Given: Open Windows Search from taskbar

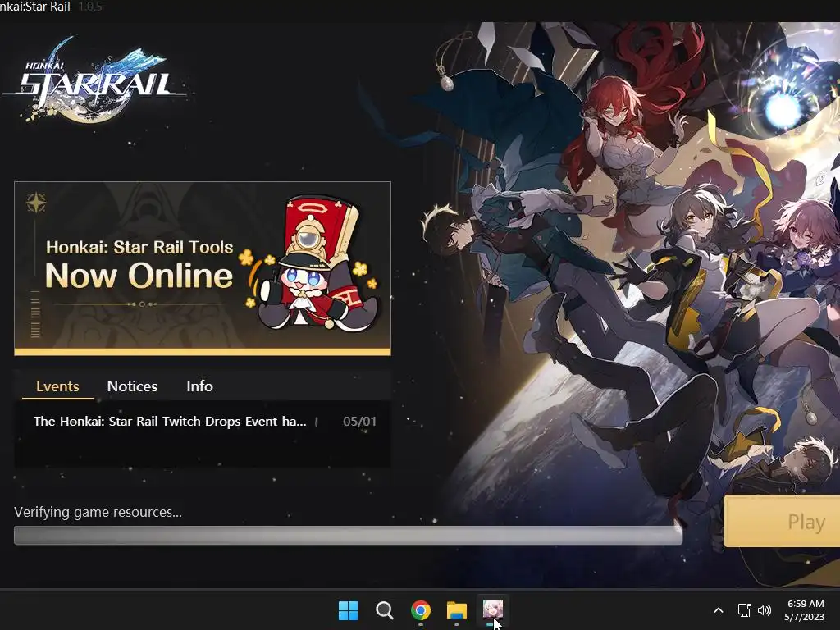Looking at the screenshot, I should [384, 610].
